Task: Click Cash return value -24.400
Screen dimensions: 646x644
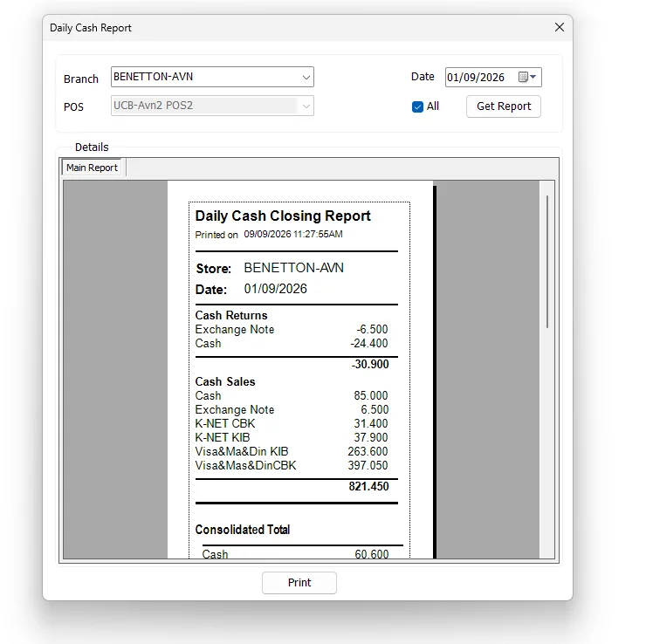Action: [369, 344]
